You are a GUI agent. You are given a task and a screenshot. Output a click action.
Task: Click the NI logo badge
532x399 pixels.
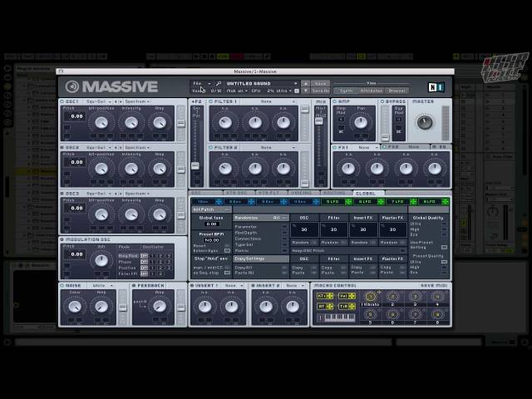tap(436, 87)
